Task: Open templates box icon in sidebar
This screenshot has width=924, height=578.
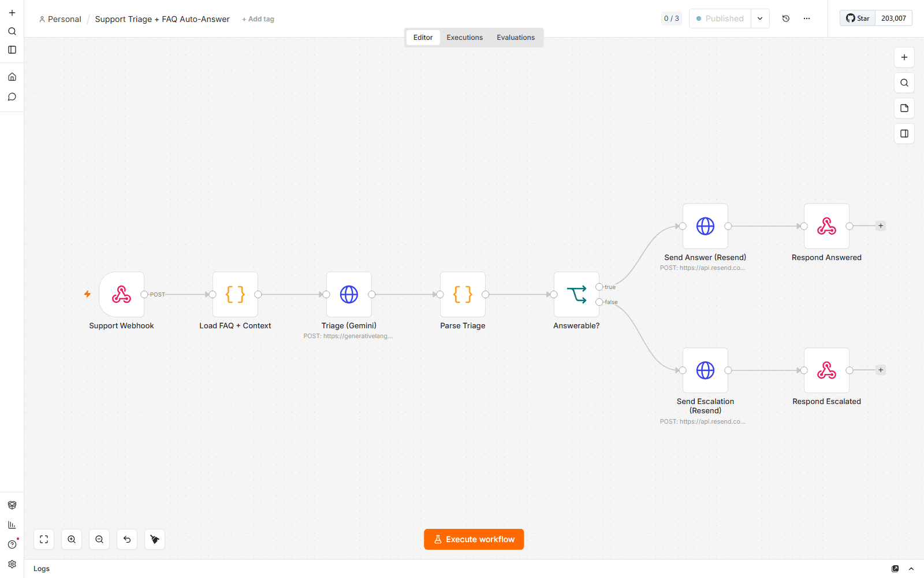Action: (x=12, y=505)
